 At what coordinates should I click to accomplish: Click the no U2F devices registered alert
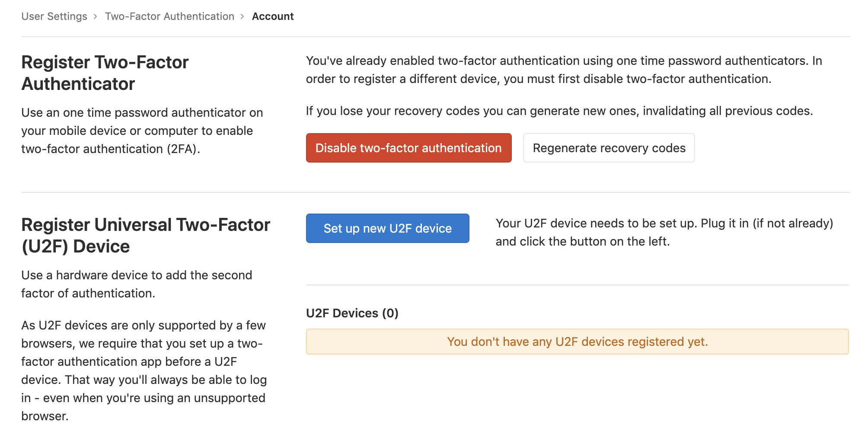pyautogui.click(x=577, y=342)
